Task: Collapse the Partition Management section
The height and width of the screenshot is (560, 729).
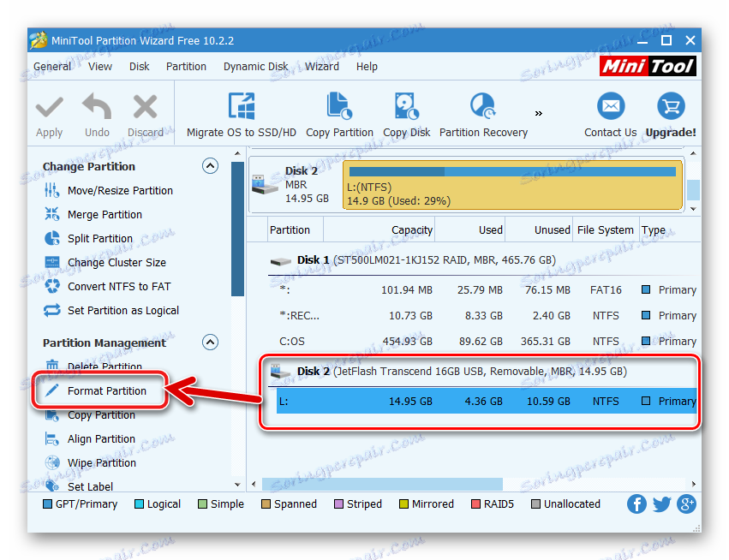Action: coord(210,343)
